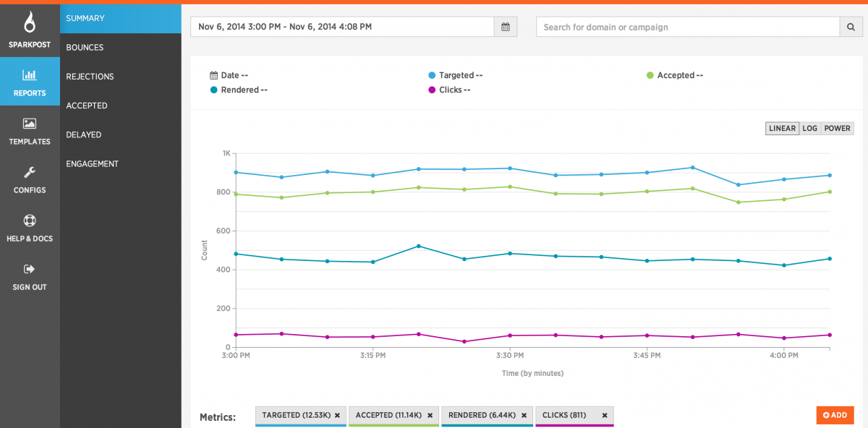The image size is (868, 428).
Task: Remove the Accepted metric tag
Action: 430,416
